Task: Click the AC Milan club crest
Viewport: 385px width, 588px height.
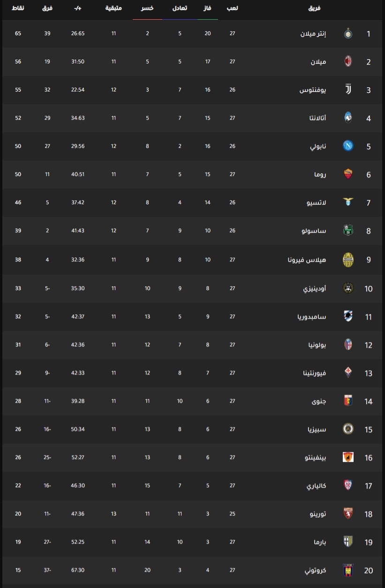Action: click(x=348, y=62)
